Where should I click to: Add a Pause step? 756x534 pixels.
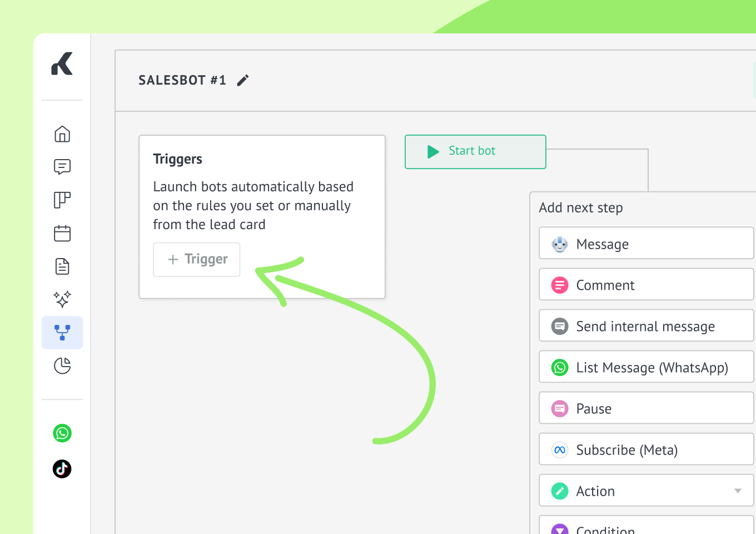pos(646,408)
